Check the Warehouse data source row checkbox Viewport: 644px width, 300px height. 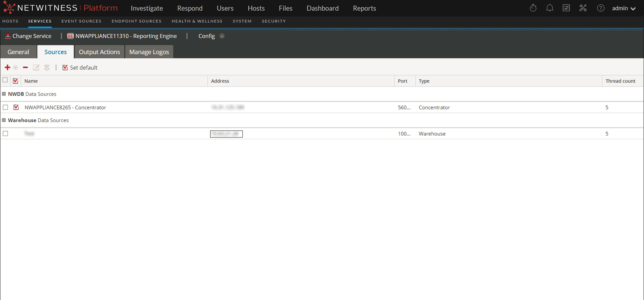click(x=6, y=134)
